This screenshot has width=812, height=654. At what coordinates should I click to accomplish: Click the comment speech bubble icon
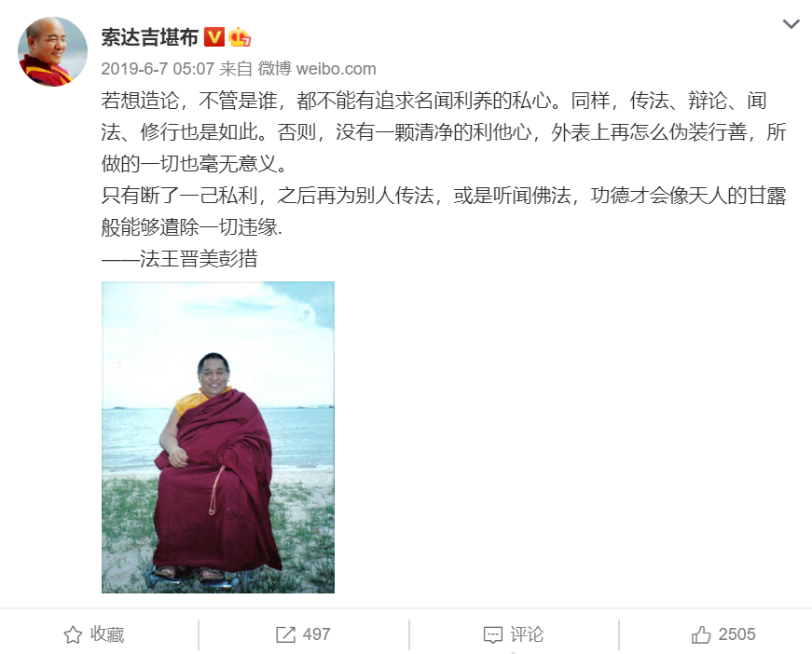[492, 634]
